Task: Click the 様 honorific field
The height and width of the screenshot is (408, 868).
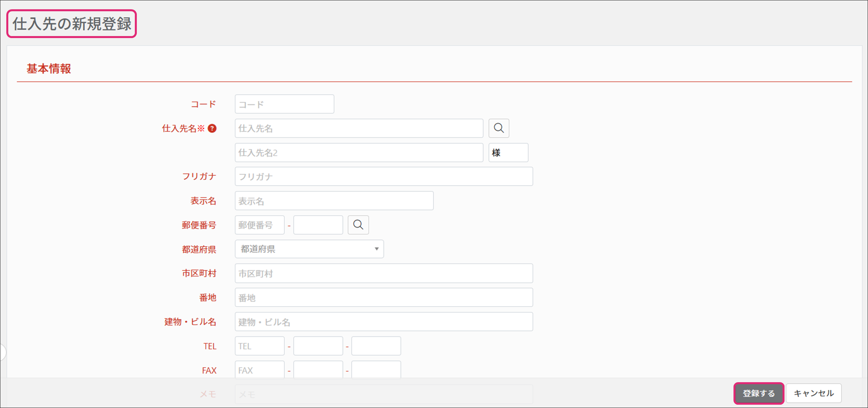Action: 508,153
